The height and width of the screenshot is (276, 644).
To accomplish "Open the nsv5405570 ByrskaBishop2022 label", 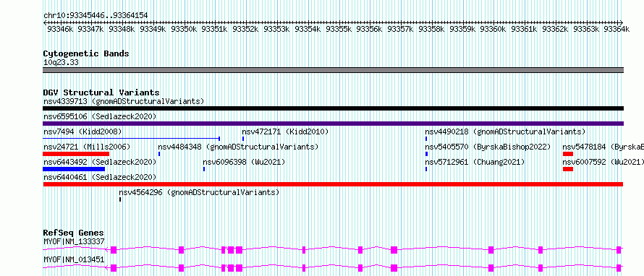I will (x=488, y=147).
